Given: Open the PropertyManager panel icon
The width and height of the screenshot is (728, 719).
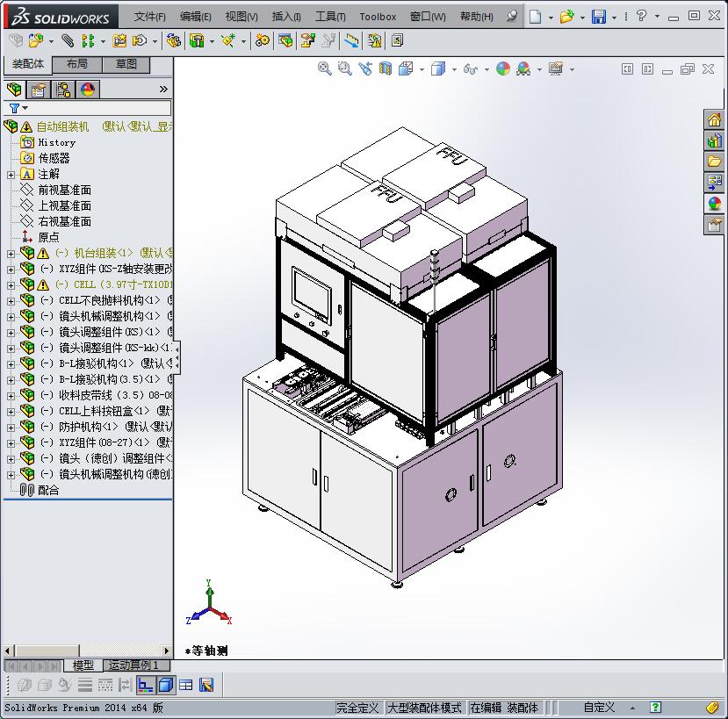Looking at the screenshot, I should point(39,90).
